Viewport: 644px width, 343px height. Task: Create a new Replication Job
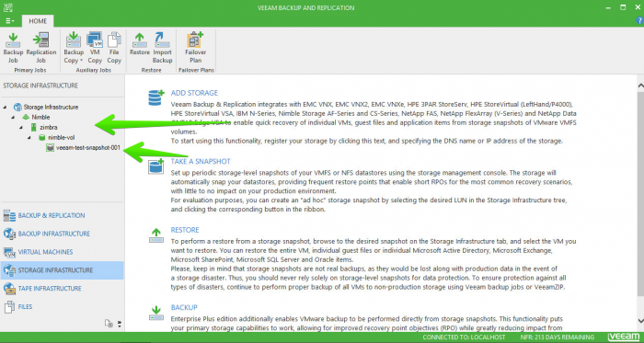click(x=41, y=48)
